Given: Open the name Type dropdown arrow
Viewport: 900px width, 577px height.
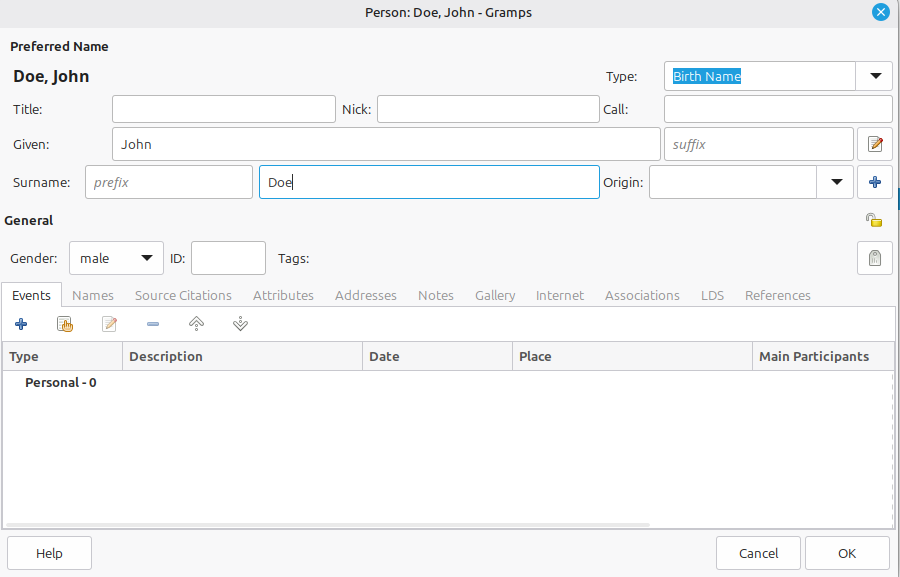Looking at the screenshot, I should click(875, 76).
